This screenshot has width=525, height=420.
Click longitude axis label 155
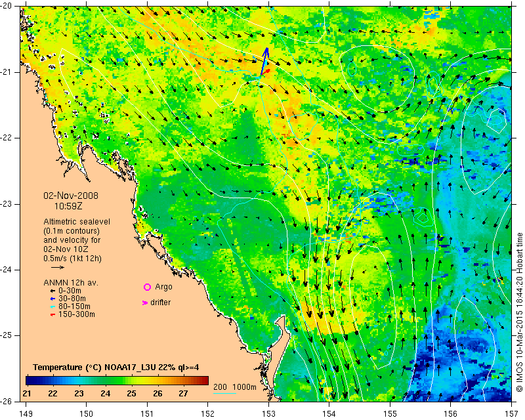click(390, 414)
